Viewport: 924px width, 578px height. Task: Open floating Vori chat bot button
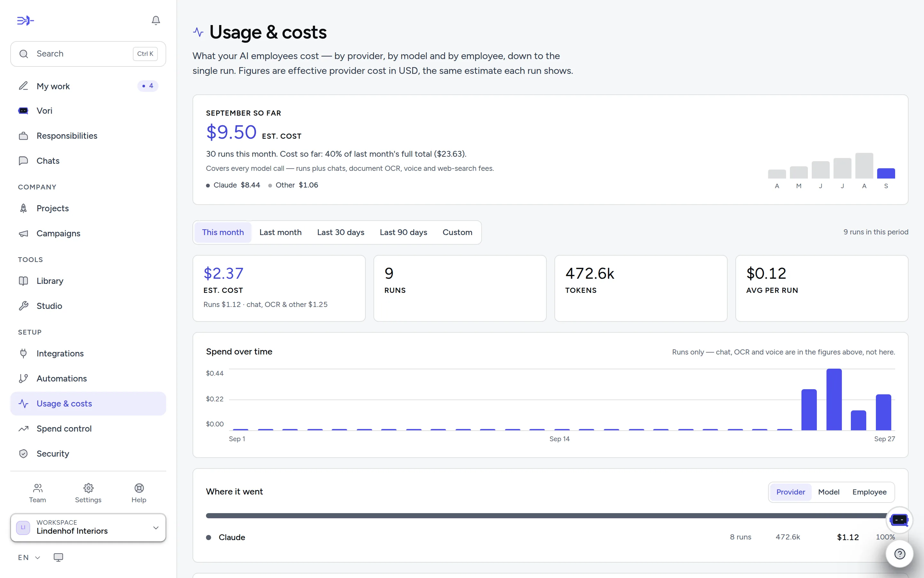tap(899, 520)
